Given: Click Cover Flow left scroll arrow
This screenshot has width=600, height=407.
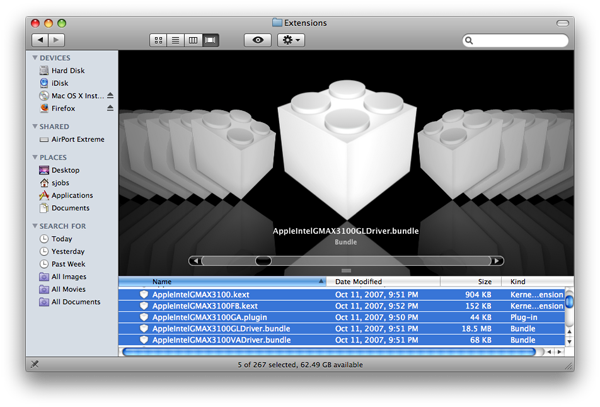Looking at the screenshot, I should coord(196,261).
